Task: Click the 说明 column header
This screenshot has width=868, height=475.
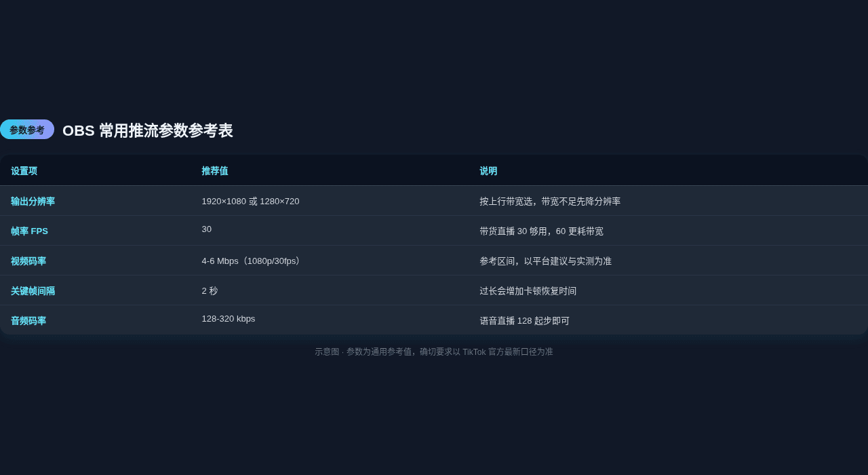Action: (488, 171)
